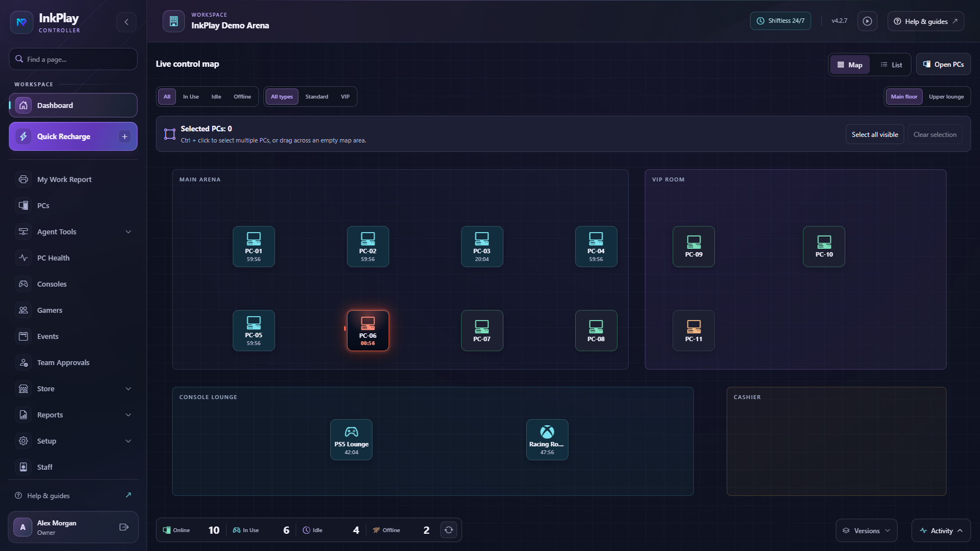The image size is (980, 551).
Task: Select the PC-01 computer tile
Action: (254, 247)
